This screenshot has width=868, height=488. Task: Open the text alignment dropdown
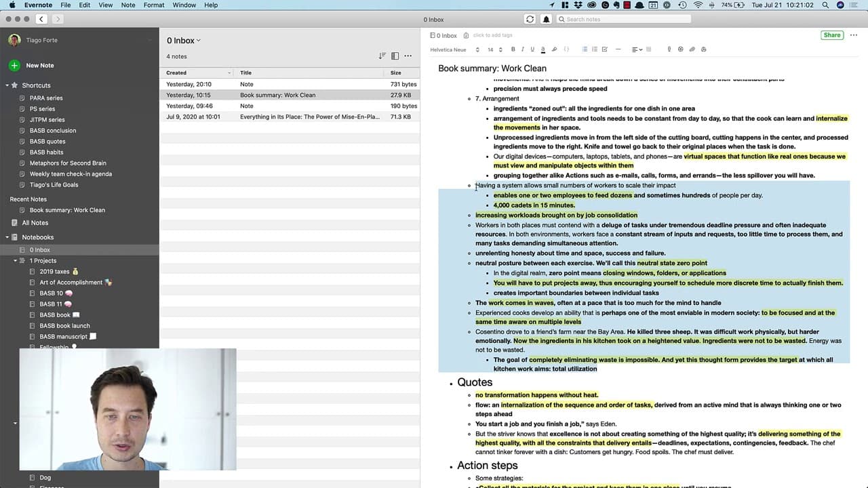pos(636,49)
